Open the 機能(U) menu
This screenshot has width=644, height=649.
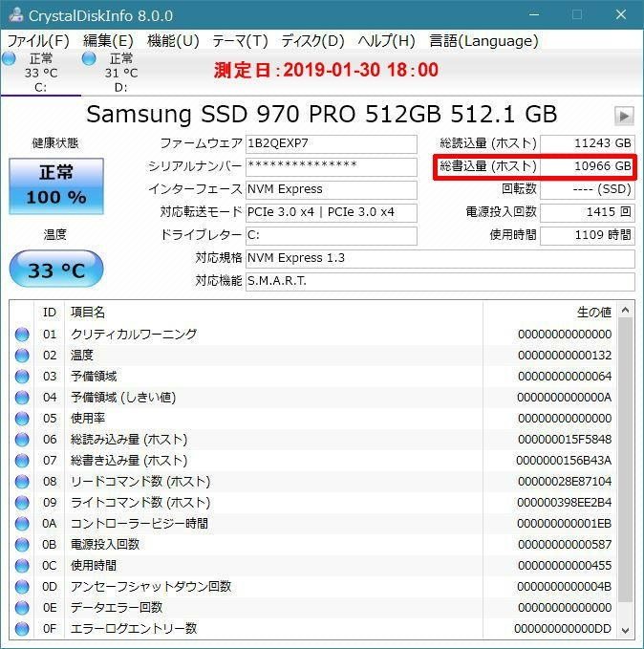[173, 41]
